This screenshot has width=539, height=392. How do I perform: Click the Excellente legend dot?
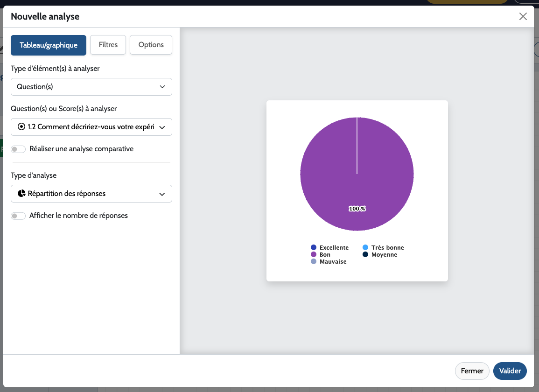(x=314, y=247)
